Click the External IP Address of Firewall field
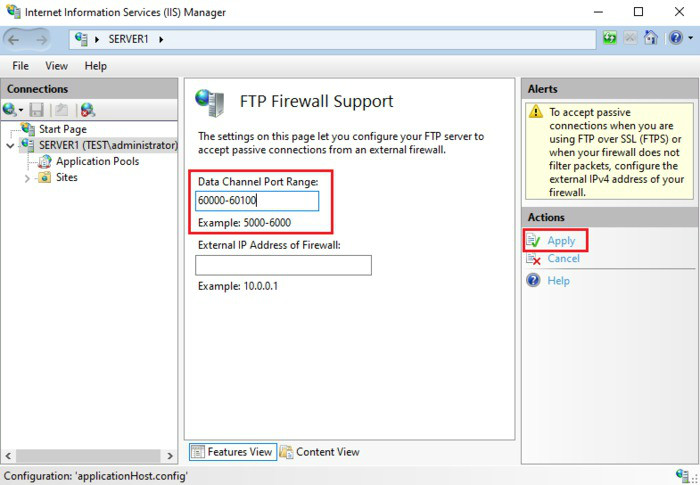 [283, 265]
